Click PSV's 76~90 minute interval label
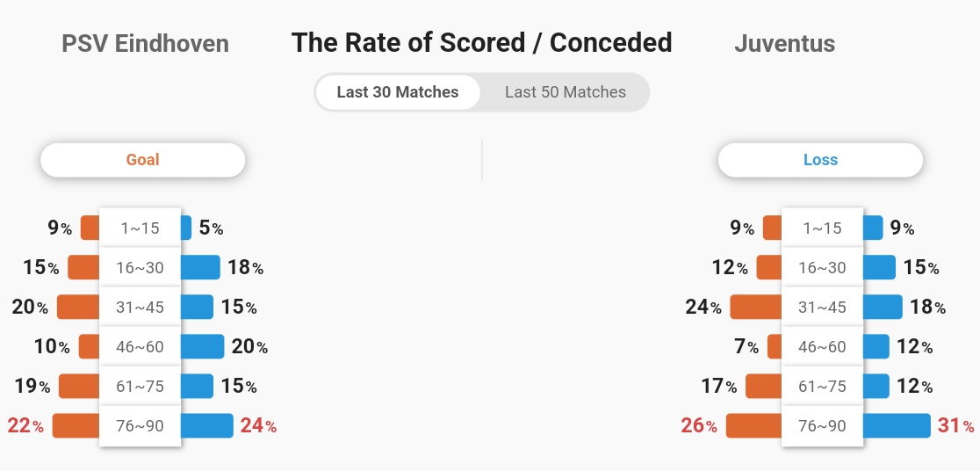The height and width of the screenshot is (471, 980). (x=140, y=426)
